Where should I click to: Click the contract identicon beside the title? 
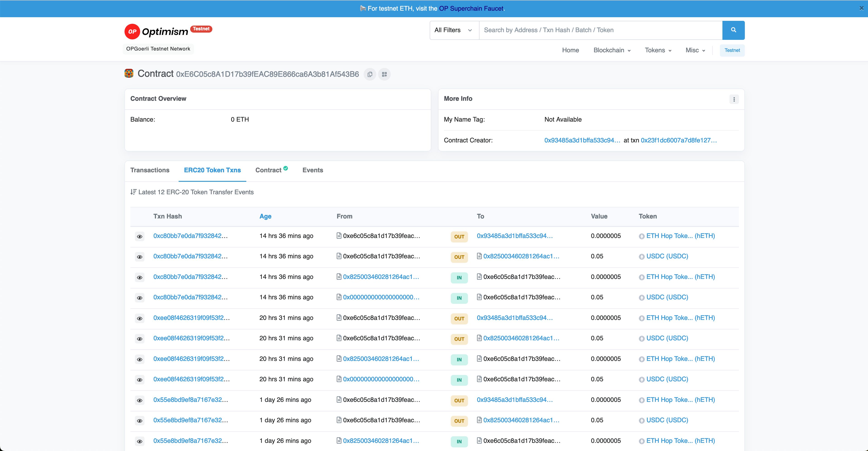[x=129, y=74]
